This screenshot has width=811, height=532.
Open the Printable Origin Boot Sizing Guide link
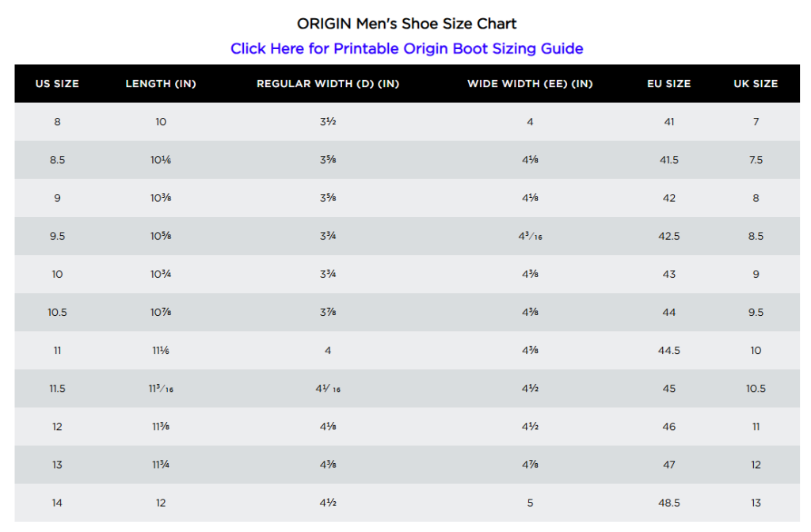pos(406,48)
